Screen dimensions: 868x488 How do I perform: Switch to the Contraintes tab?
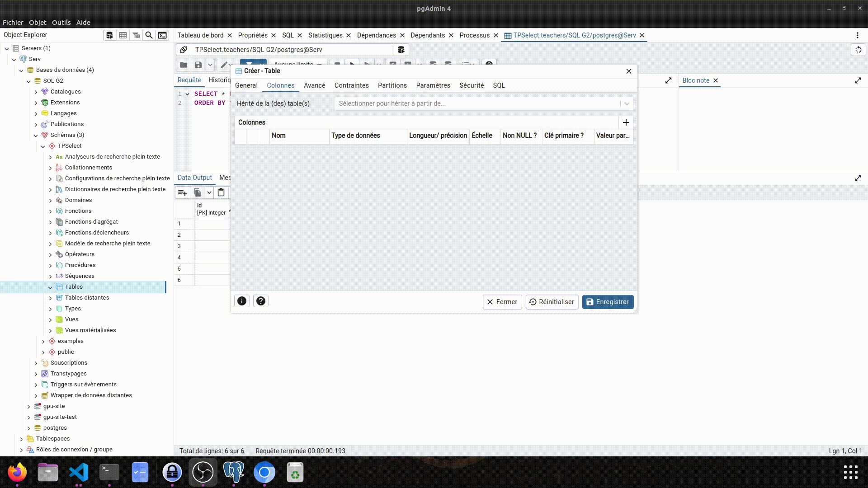point(351,85)
